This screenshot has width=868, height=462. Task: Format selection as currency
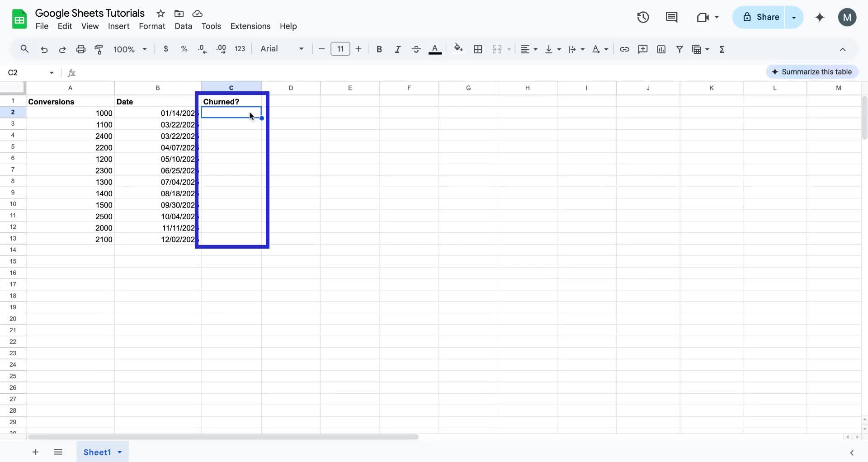coord(165,49)
